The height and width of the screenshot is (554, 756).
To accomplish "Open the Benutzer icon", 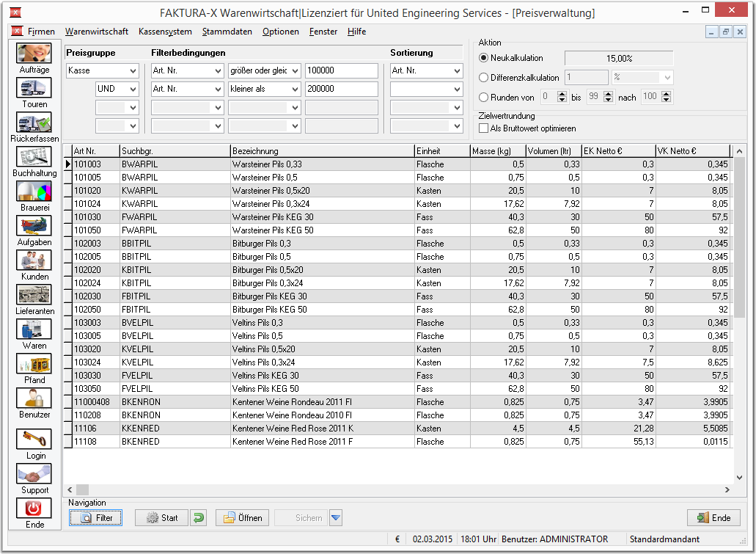I will coord(34,398).
